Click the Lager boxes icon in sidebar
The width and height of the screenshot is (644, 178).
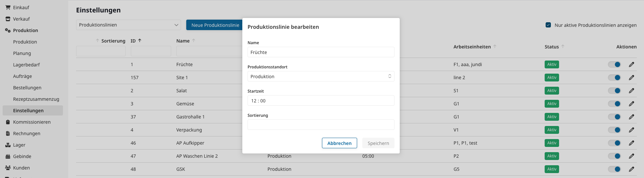click(x=8, y=145)
